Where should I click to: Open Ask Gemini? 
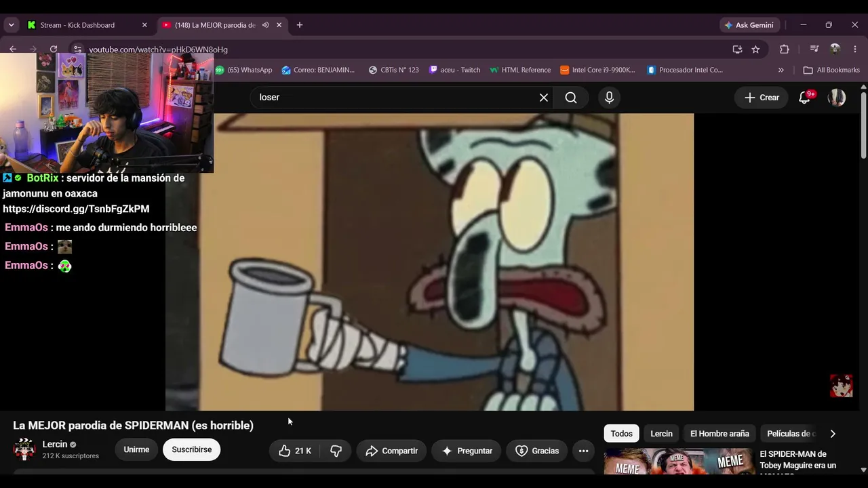(x=749, y=25)
